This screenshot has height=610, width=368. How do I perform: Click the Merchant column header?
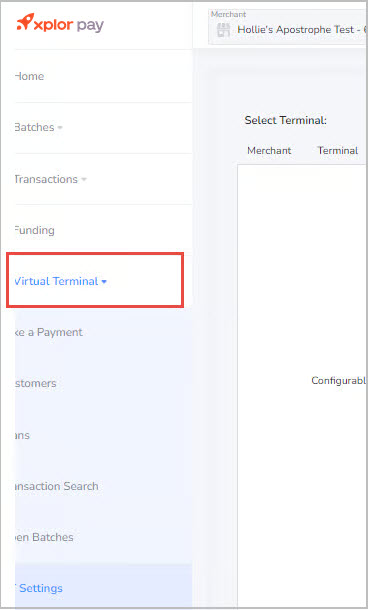pyautogui.click(x=269, y=151)
